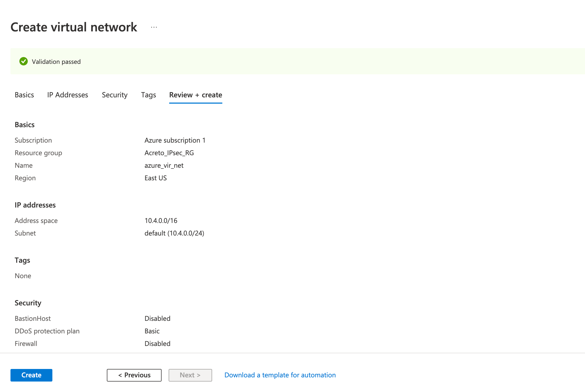
Task: Click the Tags section heading
Action: tap(22, 260)
